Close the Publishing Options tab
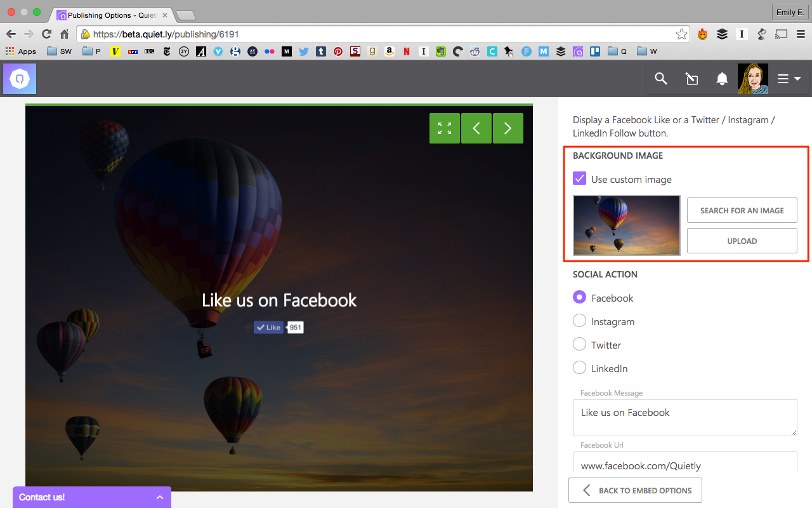 tap(165, 15)
